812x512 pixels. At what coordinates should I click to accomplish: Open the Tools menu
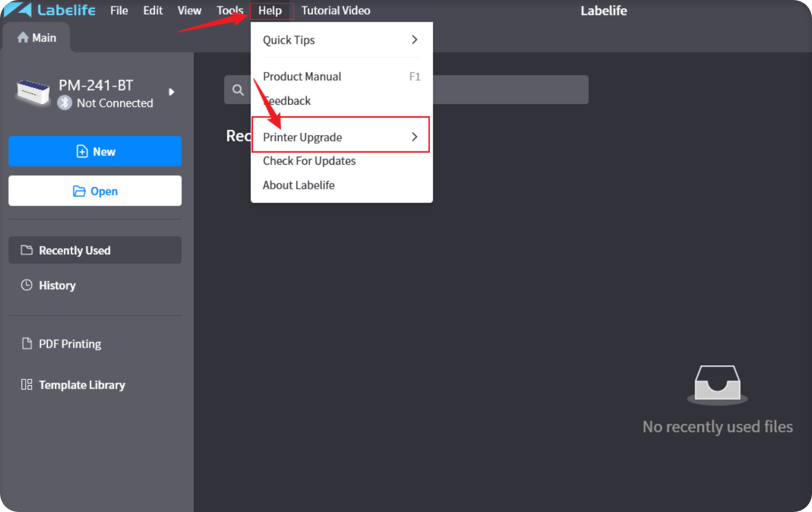pyautogui.click(x=230, y=11)
